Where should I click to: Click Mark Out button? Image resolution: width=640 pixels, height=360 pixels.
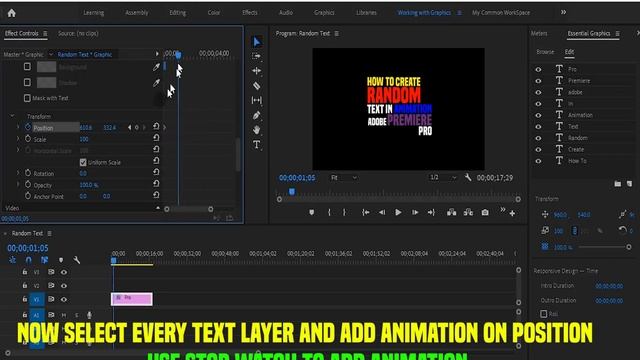pyautogui.click(x=344, y=212)
